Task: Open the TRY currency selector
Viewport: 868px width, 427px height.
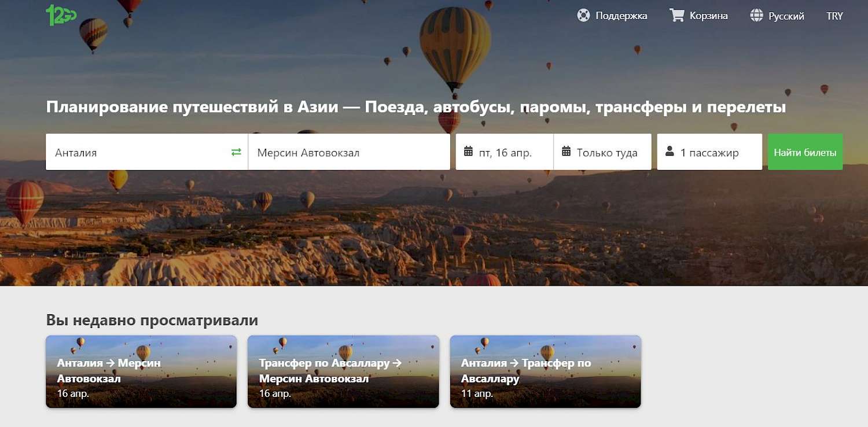Action: [x=834, y=16]
